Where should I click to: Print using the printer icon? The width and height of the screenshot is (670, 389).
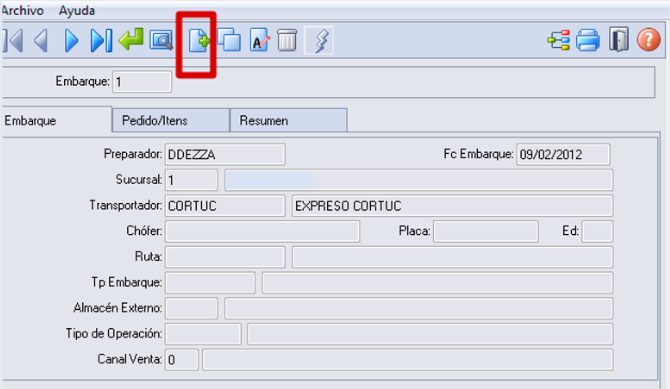point(588,41)
